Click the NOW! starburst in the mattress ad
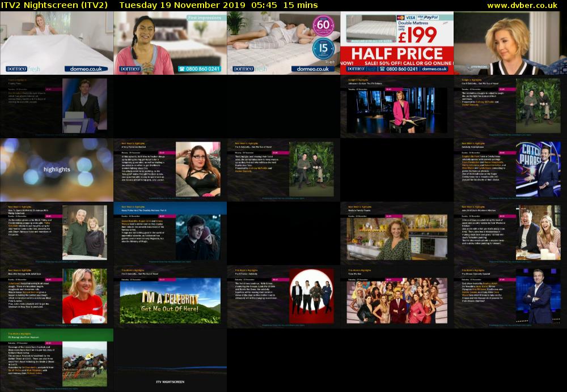567x392 pixels. 346,62
